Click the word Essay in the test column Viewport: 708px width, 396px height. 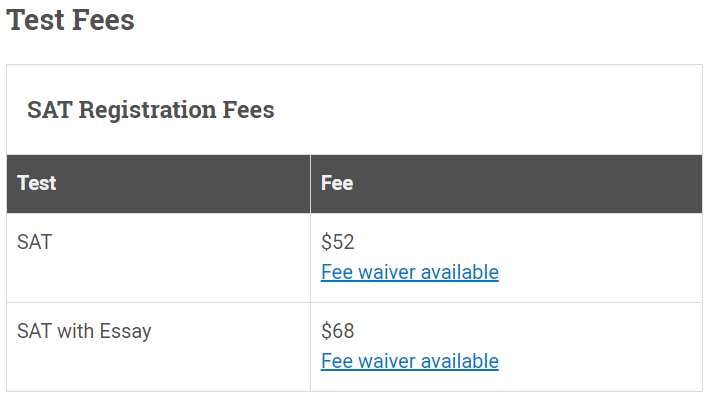[126, 332]
